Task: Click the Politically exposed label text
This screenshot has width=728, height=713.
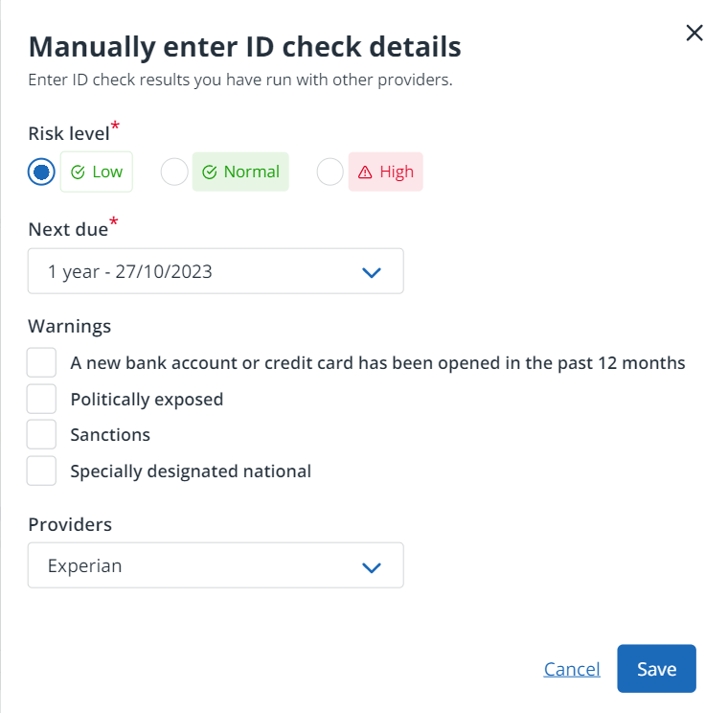Action: tap(147, 399)
